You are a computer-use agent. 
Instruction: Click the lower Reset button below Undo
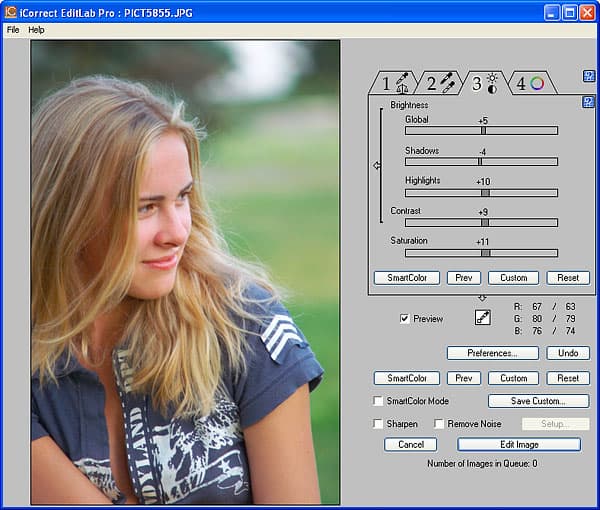pyautogui.click(x=568, y=378)
